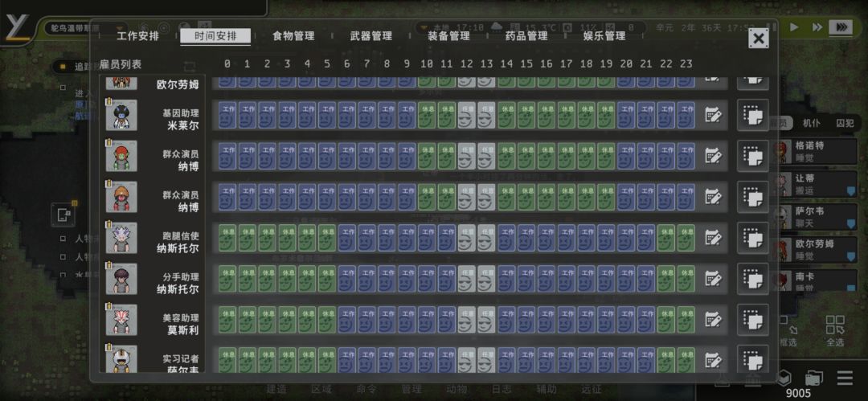Click the hour 12 column header

click(x=467, y=64)
